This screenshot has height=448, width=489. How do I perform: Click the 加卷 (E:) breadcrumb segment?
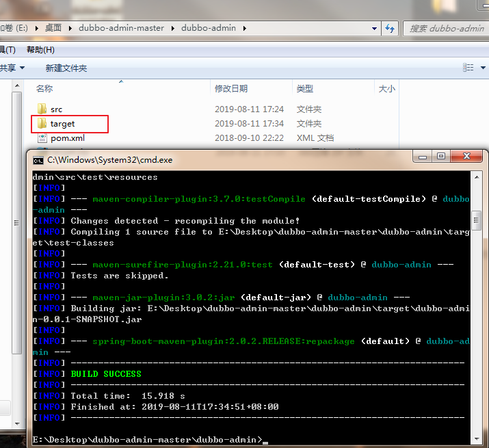click(x=14, y=28)
